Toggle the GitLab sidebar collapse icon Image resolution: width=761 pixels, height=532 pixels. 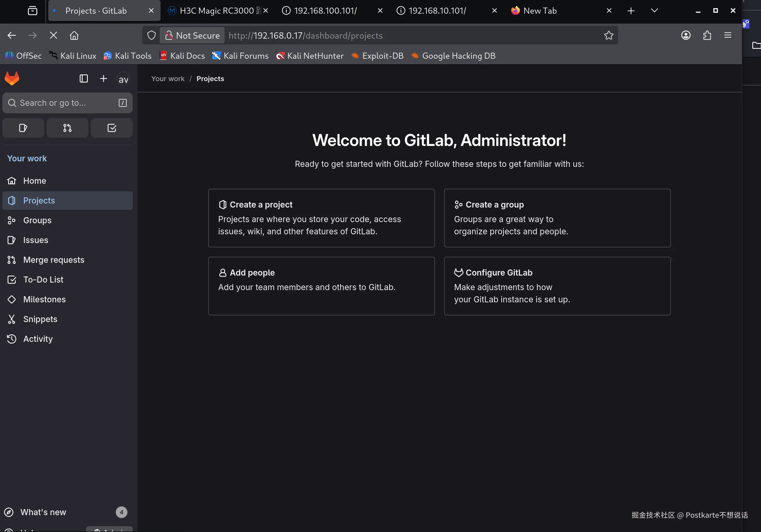(x=83, y=78)
